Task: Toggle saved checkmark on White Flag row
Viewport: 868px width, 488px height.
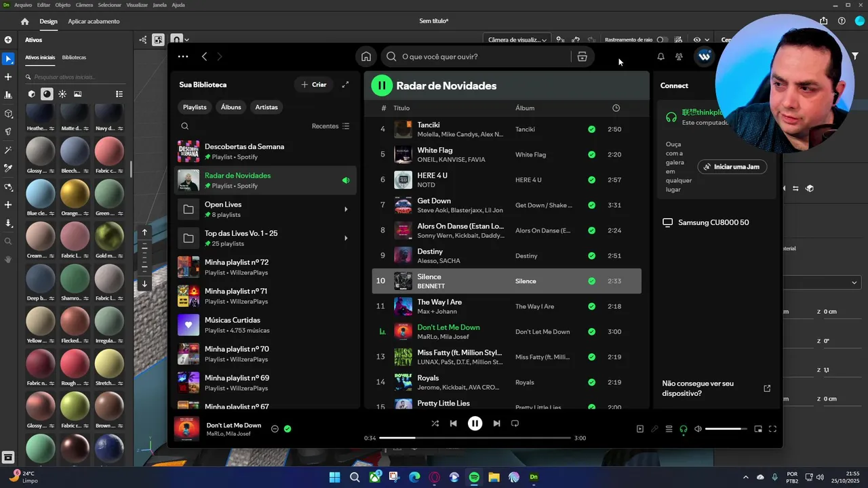Action: 591,155
